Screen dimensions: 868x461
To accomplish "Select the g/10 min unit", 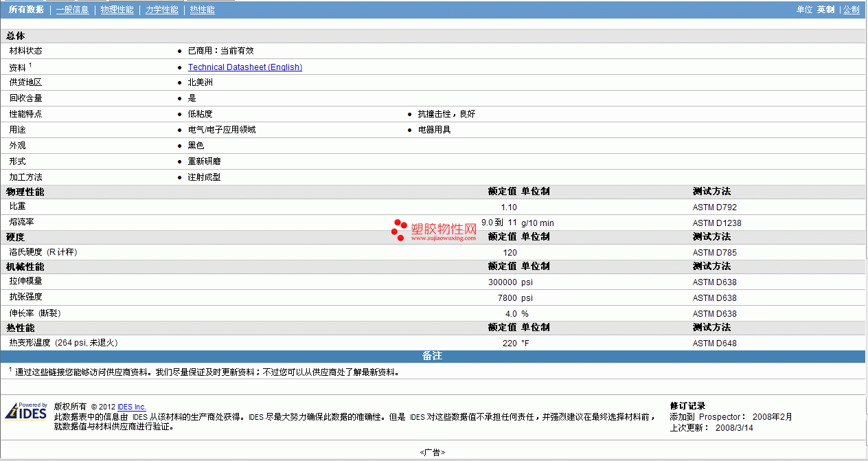I will tap(538, 223).
